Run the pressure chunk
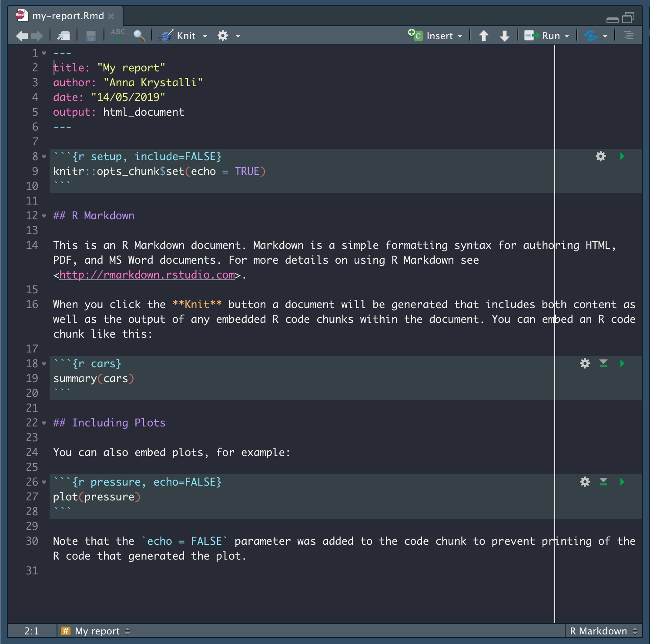Viewport: 650px width, 644px height. point(622,482)
